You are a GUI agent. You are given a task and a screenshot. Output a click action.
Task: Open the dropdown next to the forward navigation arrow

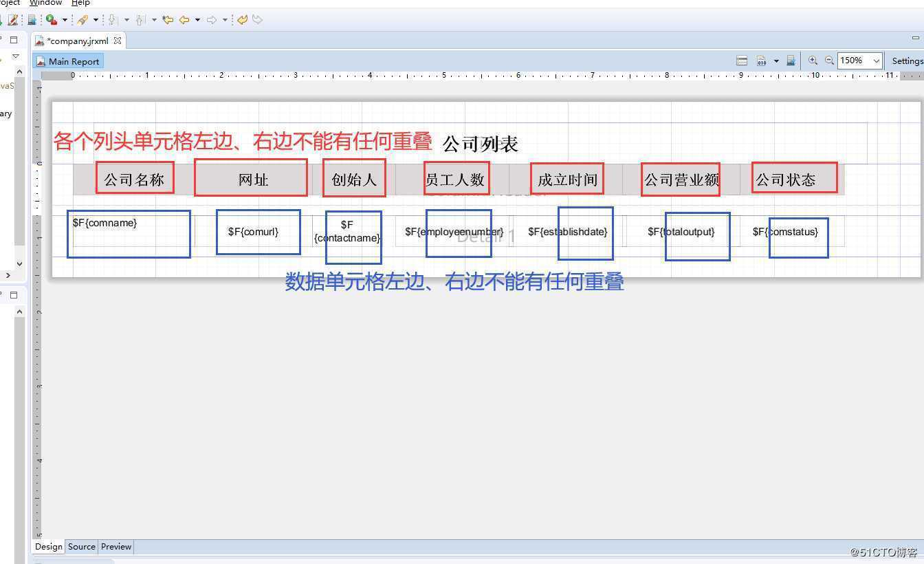click(x=225, y=19)
